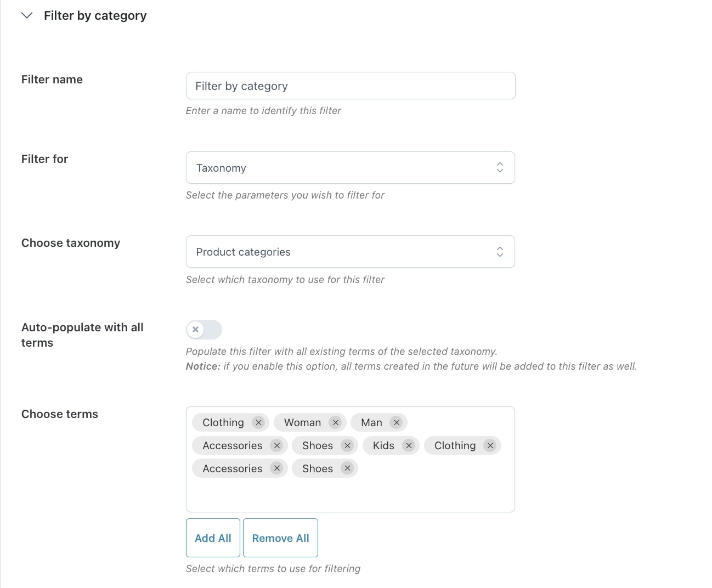Click the Filter for label
The image size is (712, 588).
44,159
